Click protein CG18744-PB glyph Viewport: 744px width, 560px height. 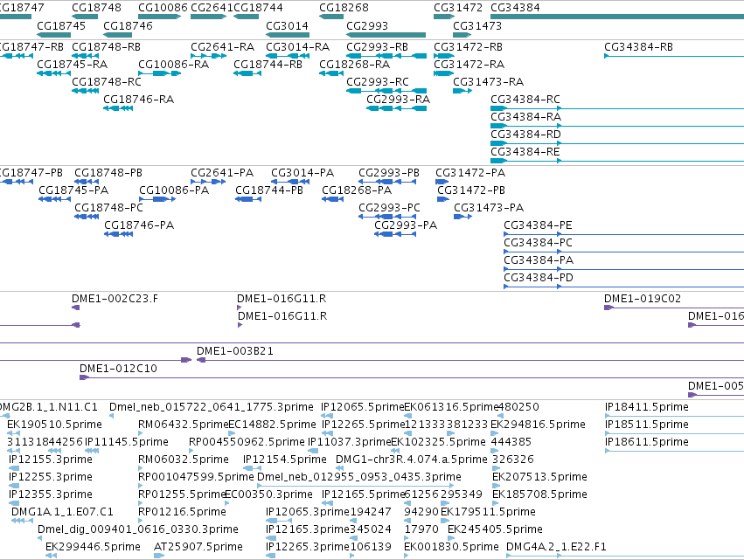pyautogui.click(x=248, y=199)
